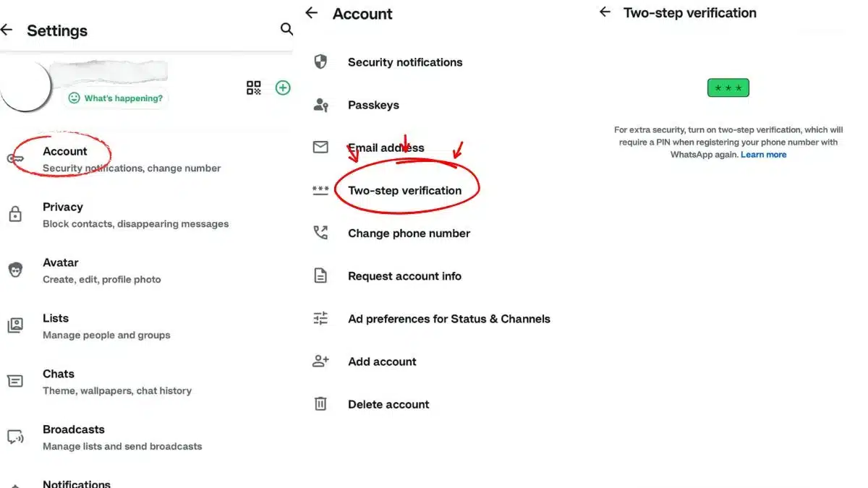Image resolution: width=868 pixels, height=488 pixels.
Task: Click the Learn more link
Action: point(763,155)
